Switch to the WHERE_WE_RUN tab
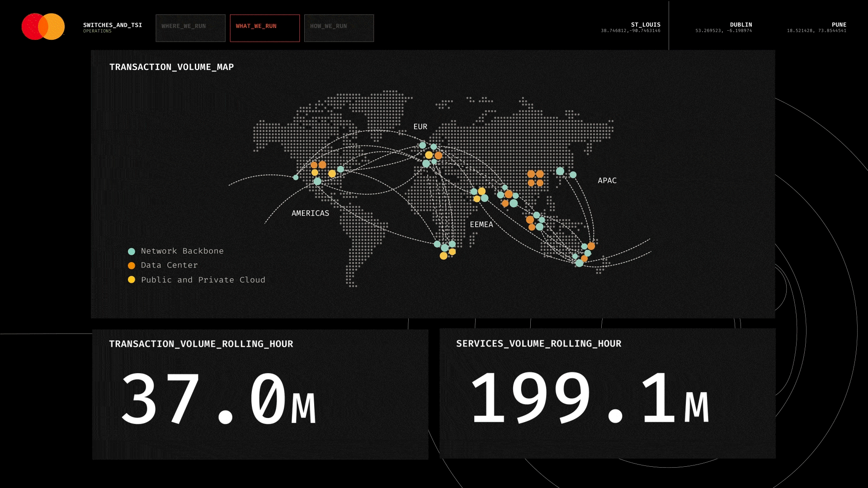The height and width of the screenshot is (488, 868). [190, 28]
